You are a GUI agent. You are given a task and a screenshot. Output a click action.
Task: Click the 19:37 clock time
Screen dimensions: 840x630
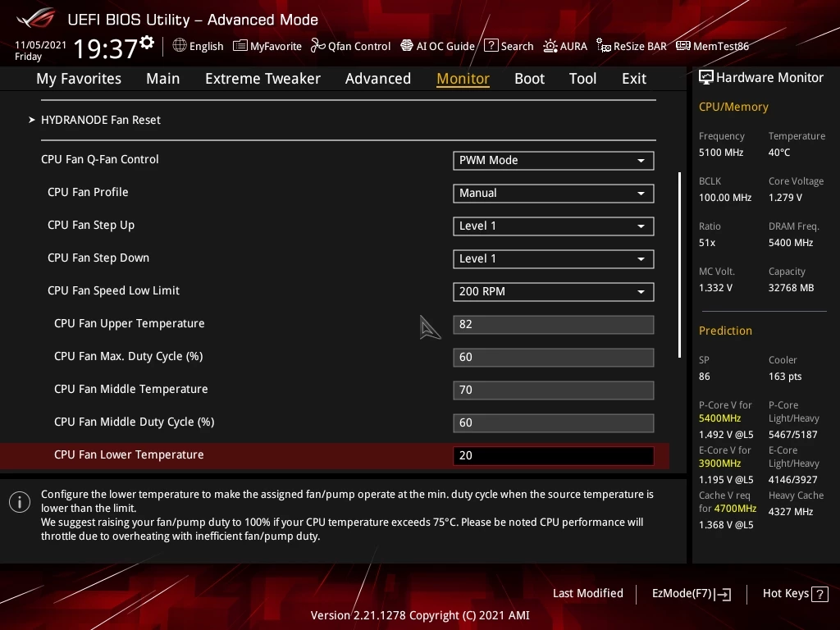(x=105, y=48)
